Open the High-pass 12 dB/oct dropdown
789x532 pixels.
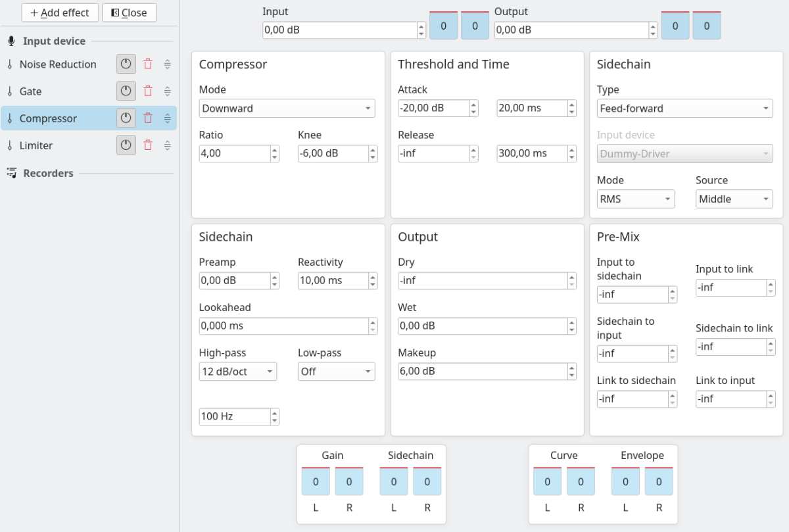click(238, 372)
